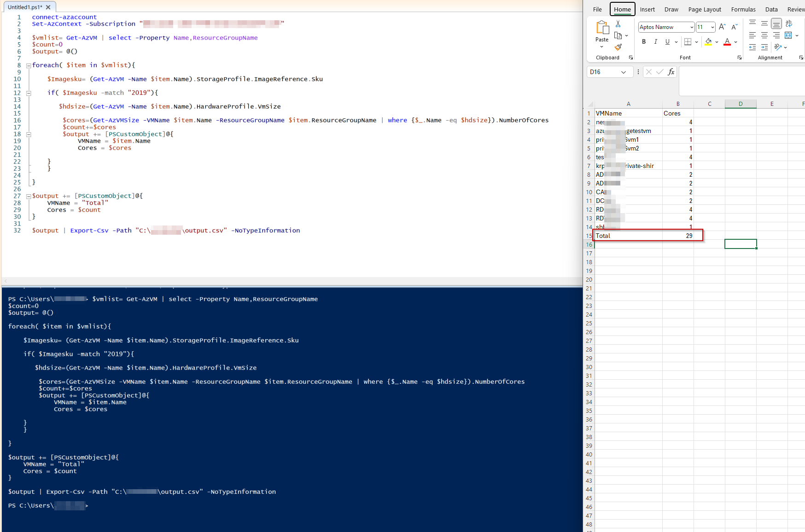Toggle Underline formatting
Viewport: 805px width, 532px height.
tap(667, 41)
